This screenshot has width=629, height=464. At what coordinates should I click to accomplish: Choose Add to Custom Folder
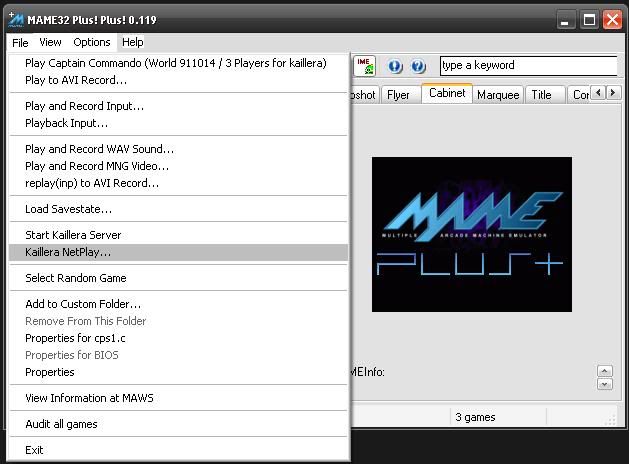click(x=179, y=304)
